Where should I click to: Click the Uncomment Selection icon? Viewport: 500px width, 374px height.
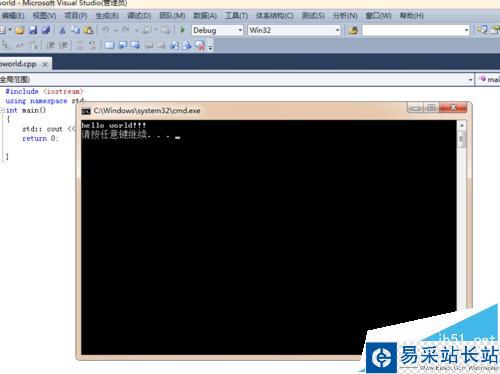[x=92, y=45]
